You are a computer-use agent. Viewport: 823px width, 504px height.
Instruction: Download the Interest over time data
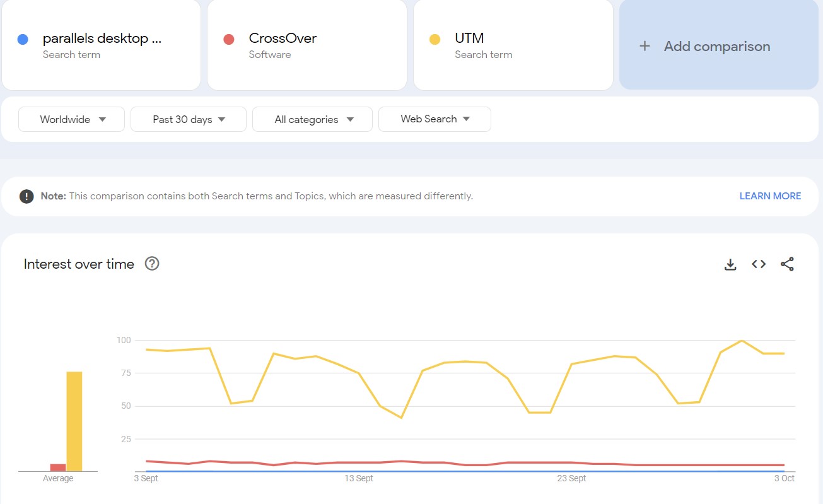[x=730, y=264]
